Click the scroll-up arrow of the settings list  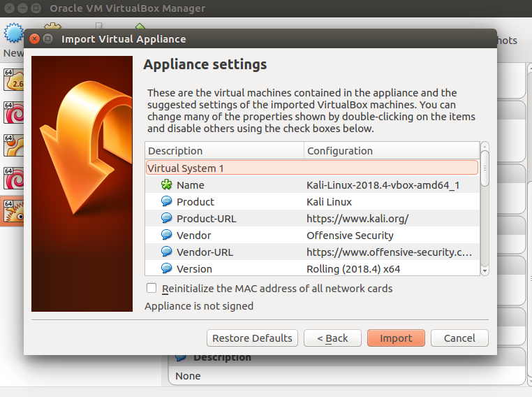(485, 146)
